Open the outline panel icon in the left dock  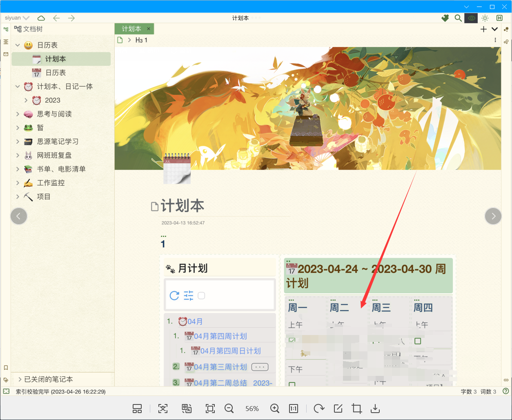(x=6, y=42)
